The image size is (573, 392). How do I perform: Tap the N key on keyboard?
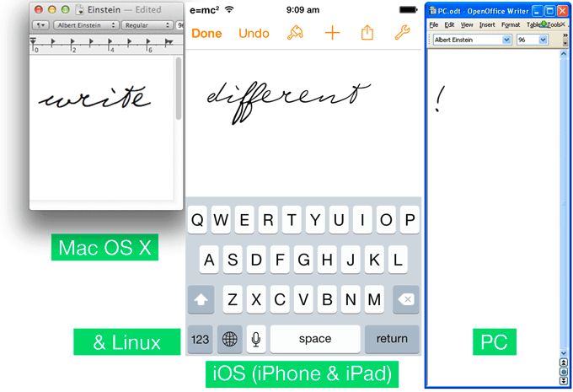coord(351,299)
